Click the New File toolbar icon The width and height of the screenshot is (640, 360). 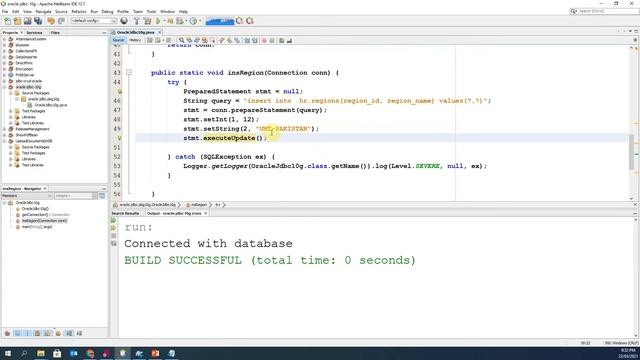(7, 21)
